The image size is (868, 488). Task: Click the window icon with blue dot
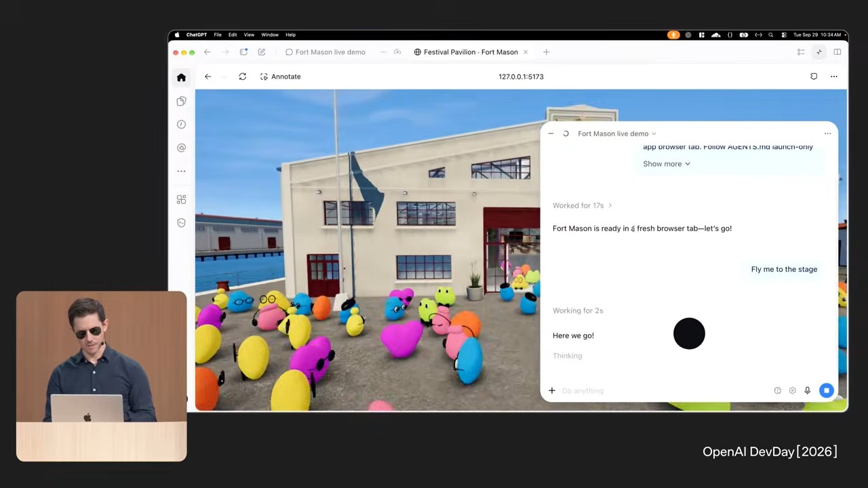pos(244,52)
